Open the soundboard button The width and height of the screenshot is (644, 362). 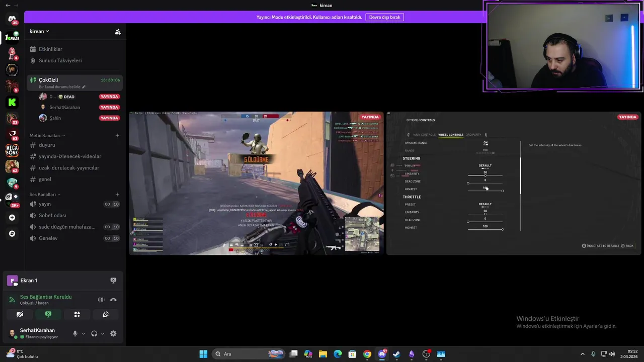pyautogui.click(x=106, y=314)
